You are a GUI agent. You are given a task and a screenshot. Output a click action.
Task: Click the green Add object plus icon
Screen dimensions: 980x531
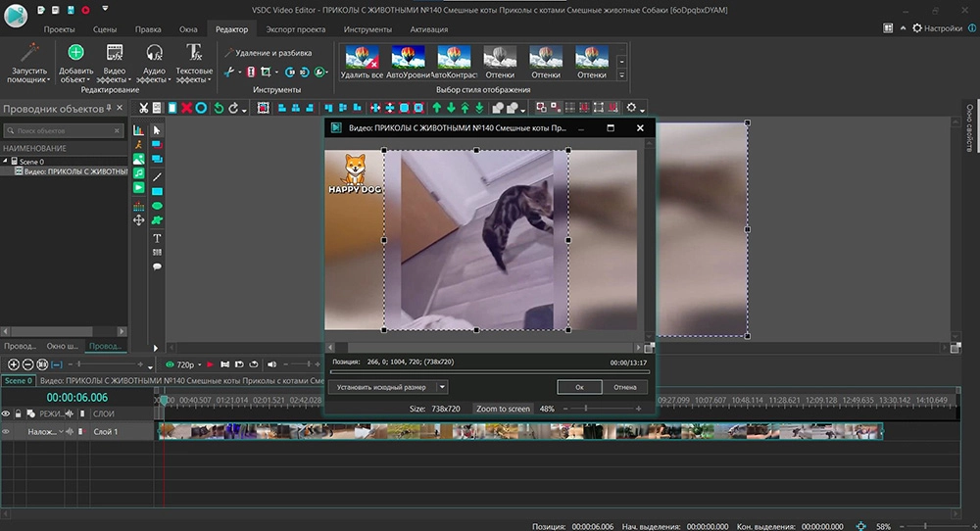click(75, 52)
